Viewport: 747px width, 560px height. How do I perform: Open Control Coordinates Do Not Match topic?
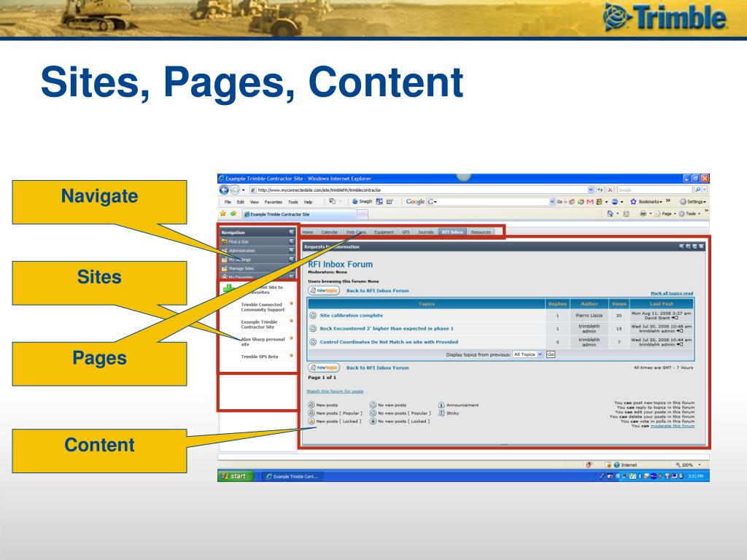coord(389,342)
